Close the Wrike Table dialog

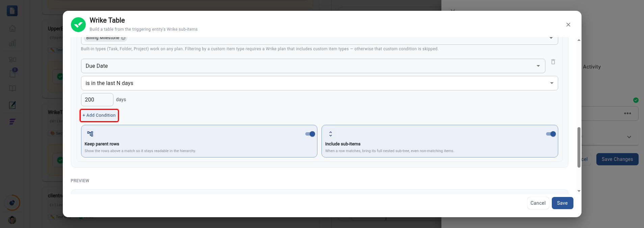(568, 25)
